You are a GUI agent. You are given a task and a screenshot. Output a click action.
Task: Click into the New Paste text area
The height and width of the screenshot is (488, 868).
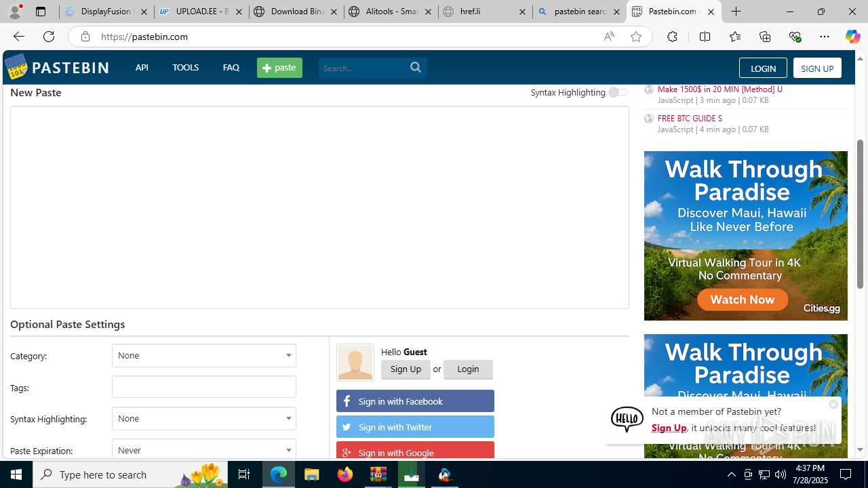(319, 207)
